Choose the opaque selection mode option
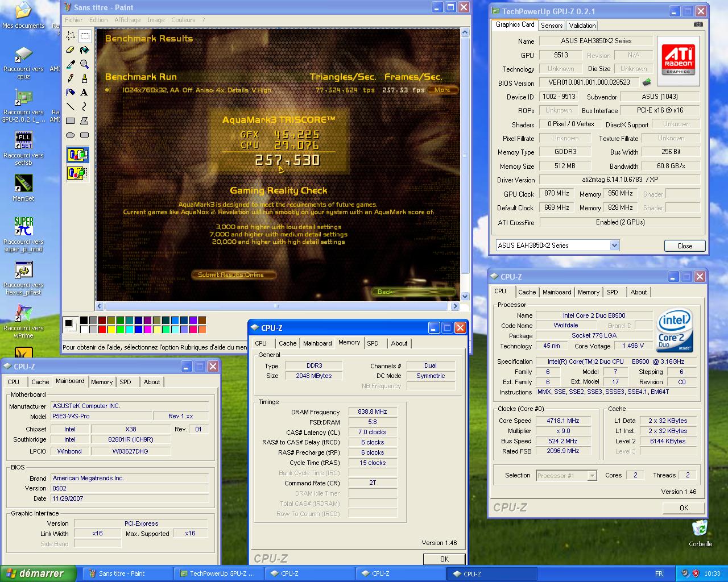The width and height of the screenshot is (728, 582). pyautogui.click(x=77, y=155)
